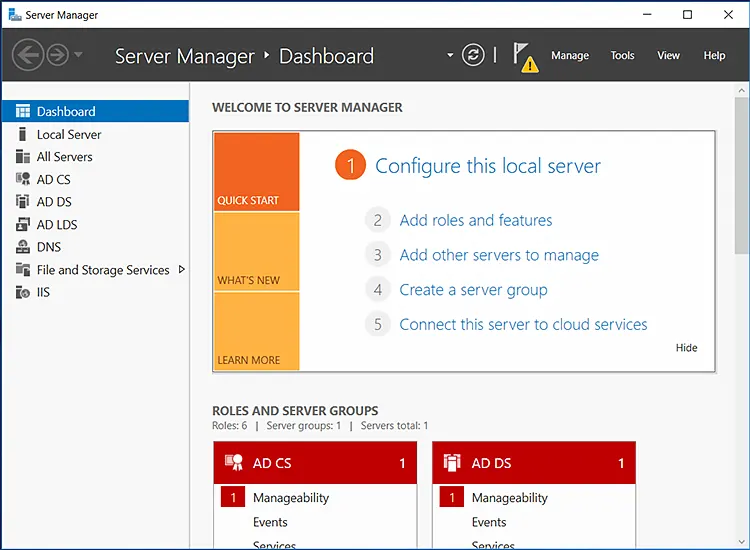750x550 pixels.
Task: Click Connect this server to cloud services
Action: pyautogui.click(x=523, y=325)
